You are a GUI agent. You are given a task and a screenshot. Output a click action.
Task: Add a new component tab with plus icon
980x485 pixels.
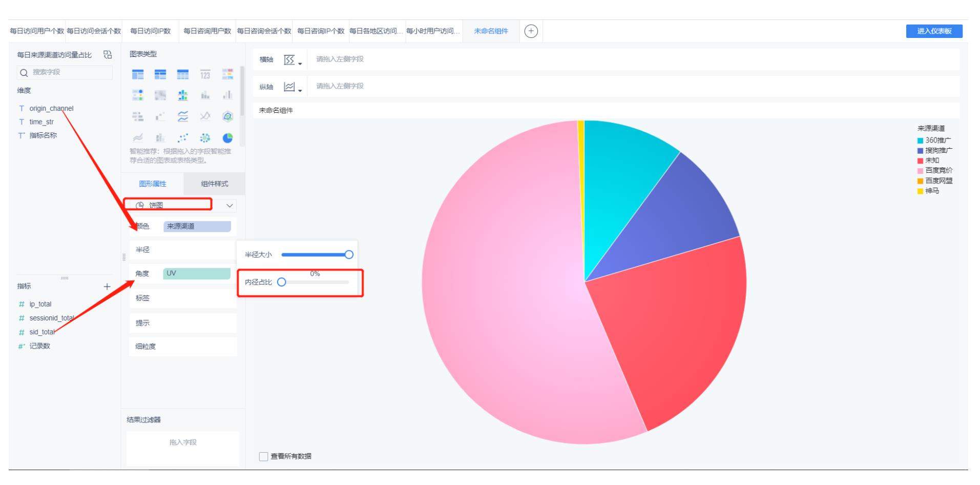(531, 31)
